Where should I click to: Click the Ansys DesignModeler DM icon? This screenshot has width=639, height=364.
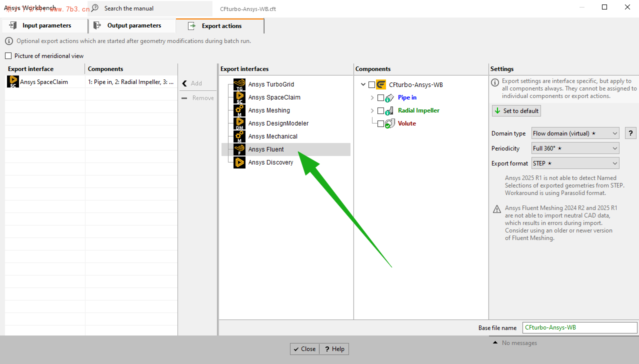(239, 123)
